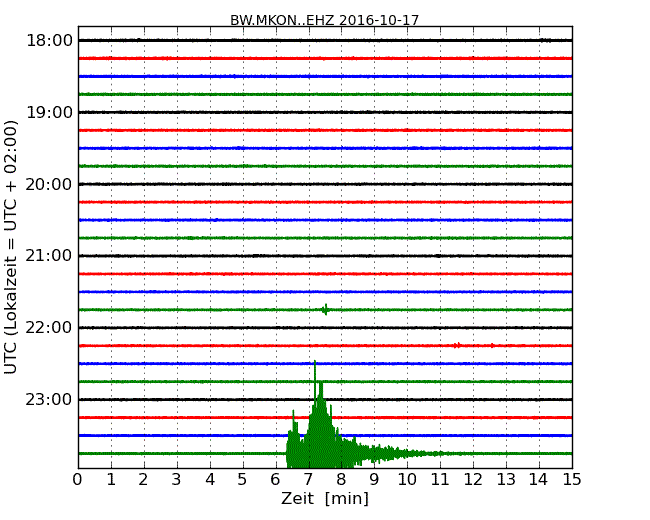Click the 20:00 time label
The width and height of the screenshot is (650, 520).
pos(49,184)
